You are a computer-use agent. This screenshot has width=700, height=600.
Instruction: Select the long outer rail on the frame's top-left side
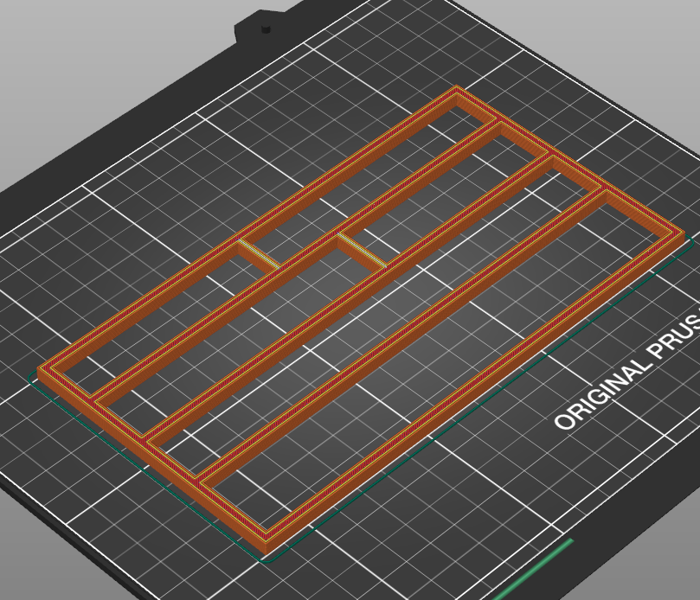pos(242,232)
